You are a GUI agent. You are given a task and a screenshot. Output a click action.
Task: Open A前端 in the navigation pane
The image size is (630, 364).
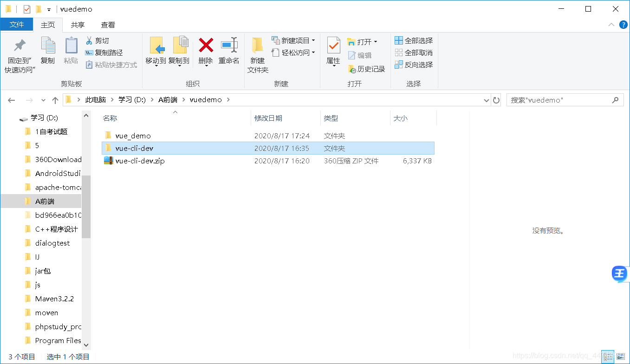click(45, 201)
